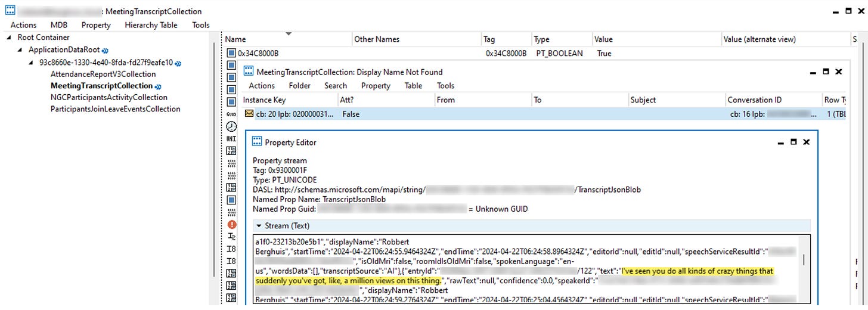This screenshot has width=868, height=310.
Task: Open the main window Actions menu
Action: tap(23, 25)
